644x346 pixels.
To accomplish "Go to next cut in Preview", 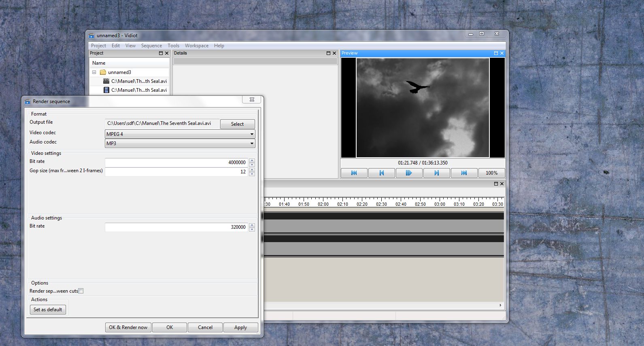I will (x=436, y=173).
